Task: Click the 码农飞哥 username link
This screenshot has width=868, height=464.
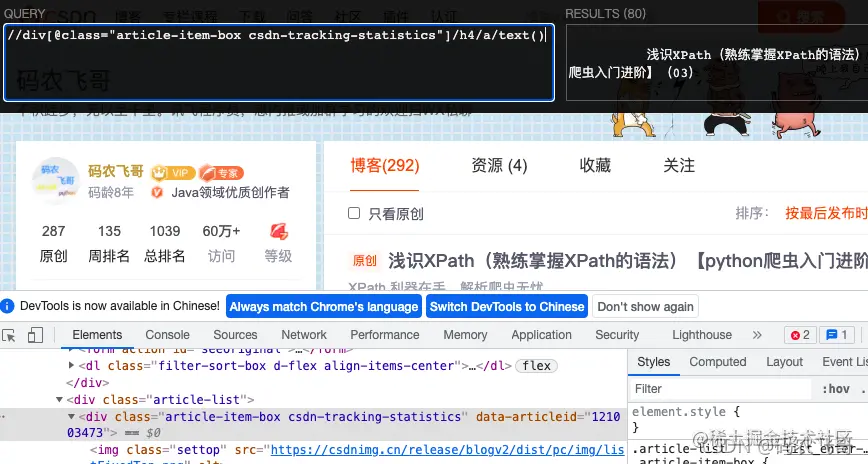Action: 115,171
